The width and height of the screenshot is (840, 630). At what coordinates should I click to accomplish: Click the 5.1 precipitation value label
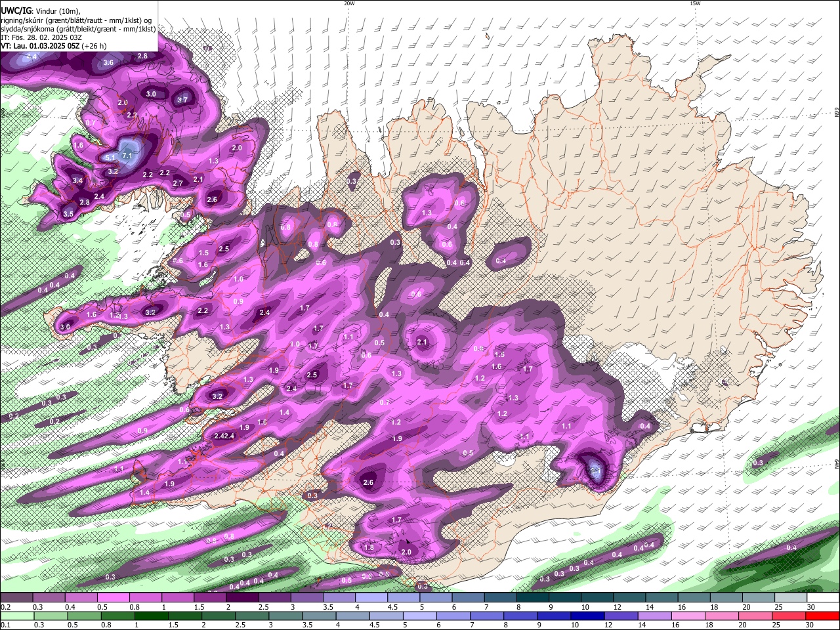pos(110,157)
